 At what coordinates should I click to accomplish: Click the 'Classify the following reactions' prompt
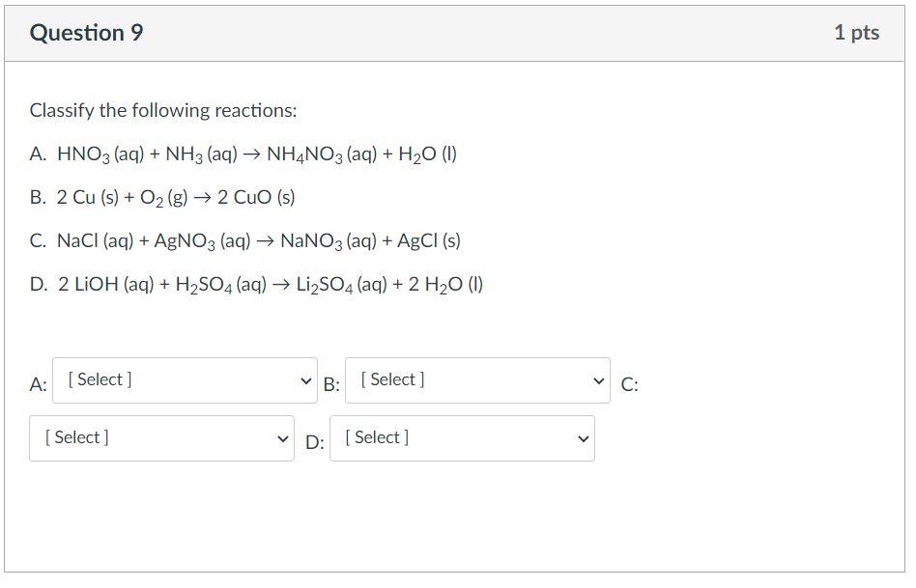point(163,111)
